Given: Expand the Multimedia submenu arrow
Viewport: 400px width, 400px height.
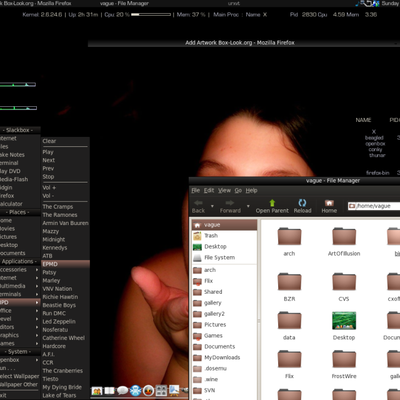Looking at the screenshot, I should click(x=37, y=286).
